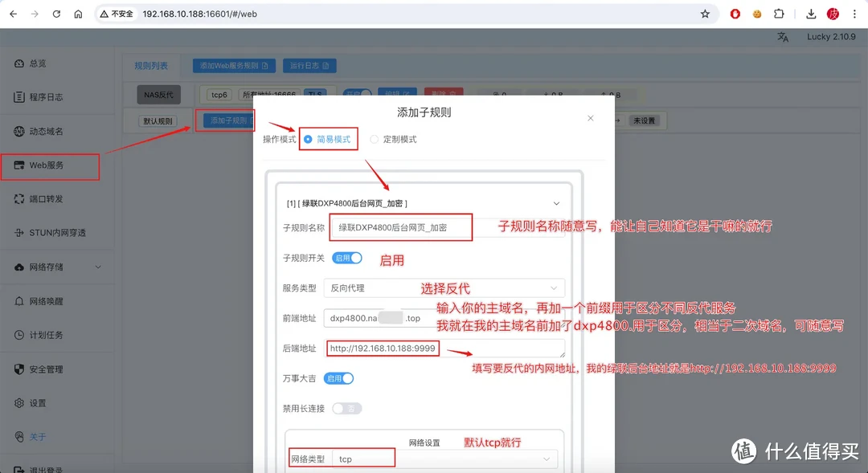The image size is (868, 473).
Task: Collapse the [1] 绿联DXP4800 rule section
Action: point(555,204)
